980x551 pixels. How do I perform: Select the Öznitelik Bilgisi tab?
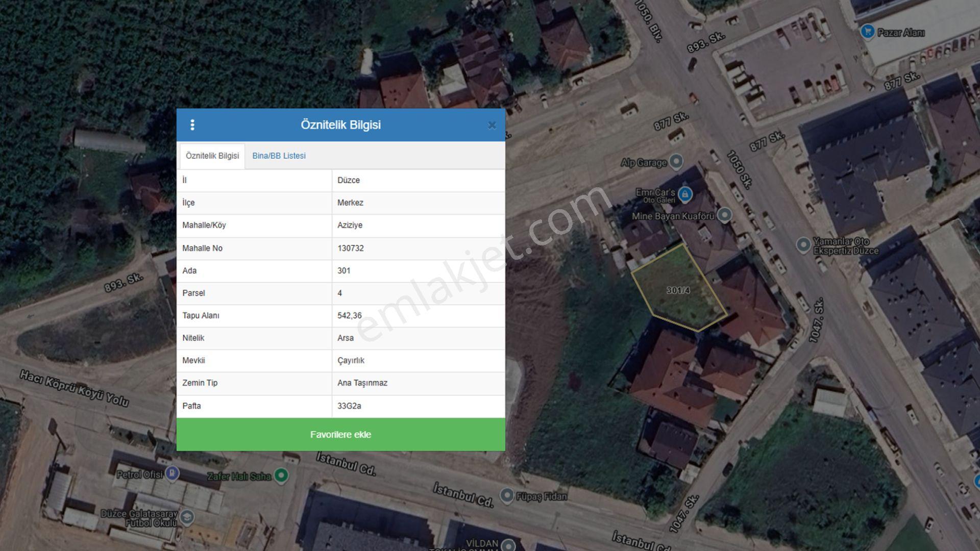[x=212, y=156]
